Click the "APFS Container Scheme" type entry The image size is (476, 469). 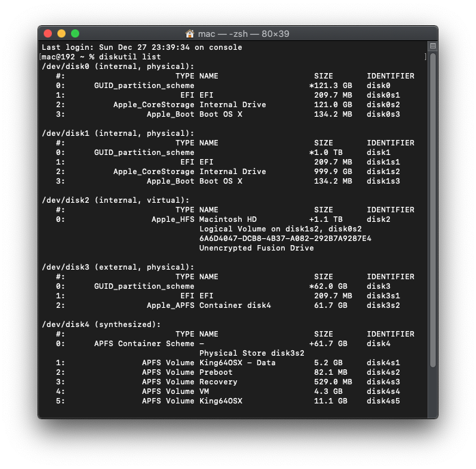pyautogui.click(x=144, y=343)
